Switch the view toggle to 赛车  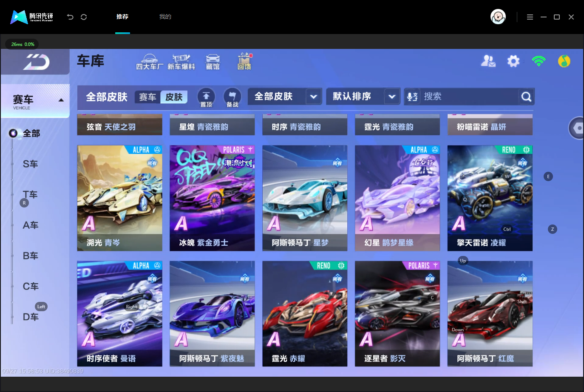(147, 97)
